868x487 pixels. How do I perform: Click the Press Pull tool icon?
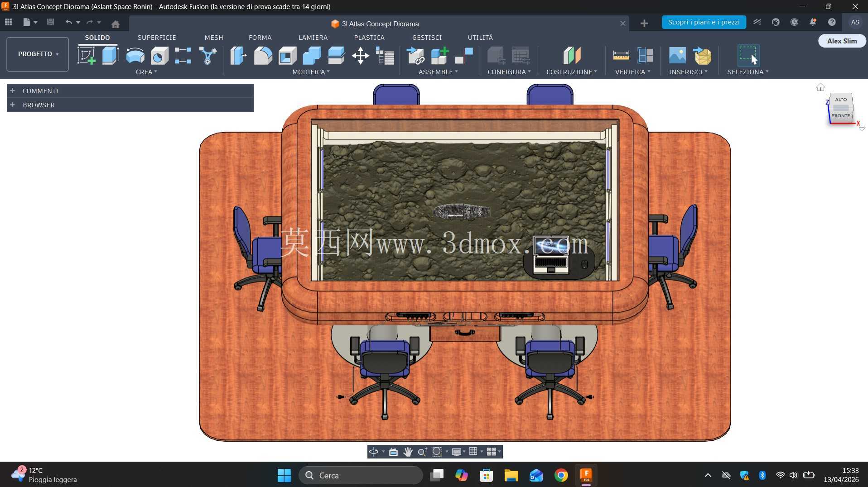tap(238, 56)
